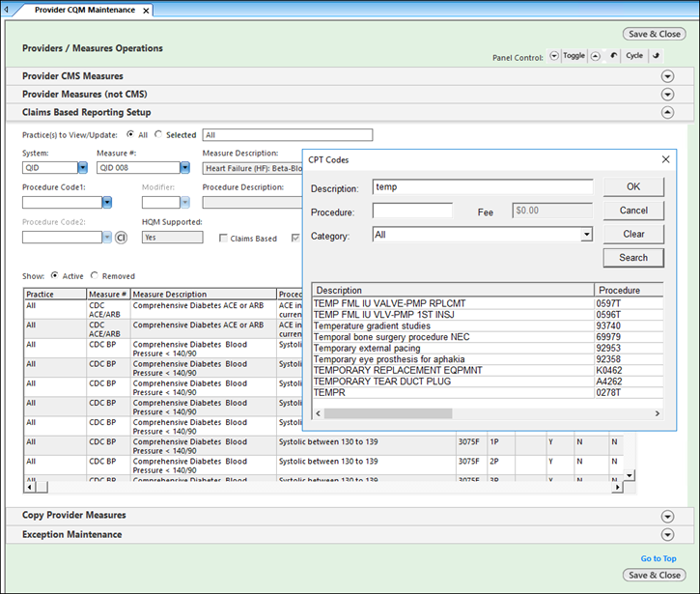
Task: Click the Practice column header
Action: (x=55, y=294)
